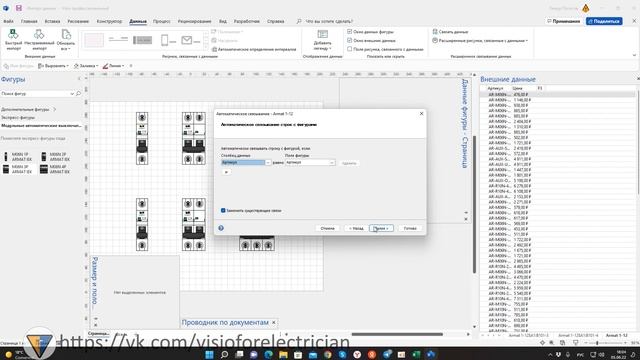
Task: Open Excel from the taskbar
Action: click(416, 354)
